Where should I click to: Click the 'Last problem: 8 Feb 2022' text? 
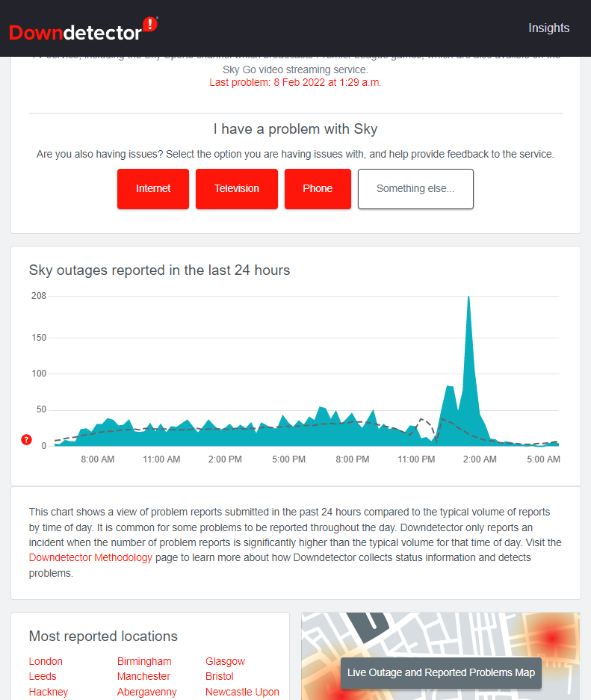(295, 83)
